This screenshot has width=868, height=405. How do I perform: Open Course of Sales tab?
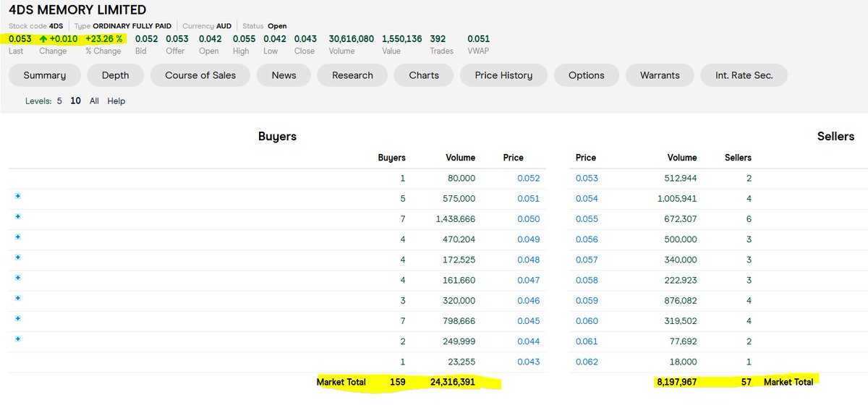point(200,75)
